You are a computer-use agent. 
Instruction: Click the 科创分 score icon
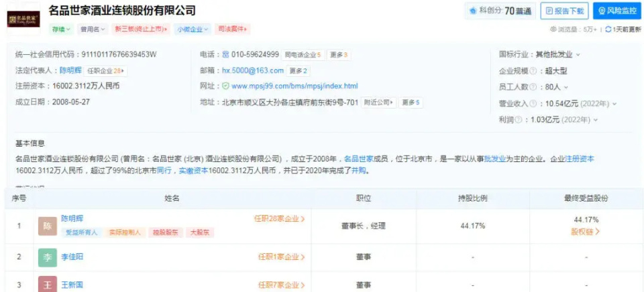(x=472, y=11)
